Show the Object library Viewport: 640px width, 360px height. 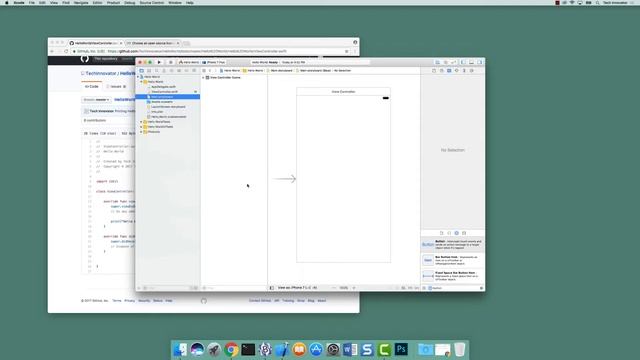(x=456, y=233)
